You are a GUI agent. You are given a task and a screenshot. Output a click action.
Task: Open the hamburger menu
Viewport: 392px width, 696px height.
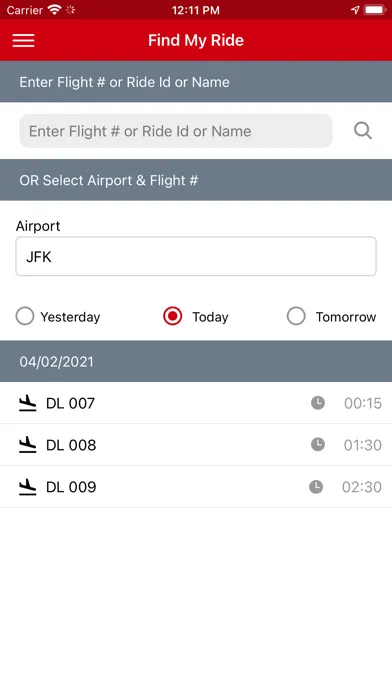click(x=24, y=40)
